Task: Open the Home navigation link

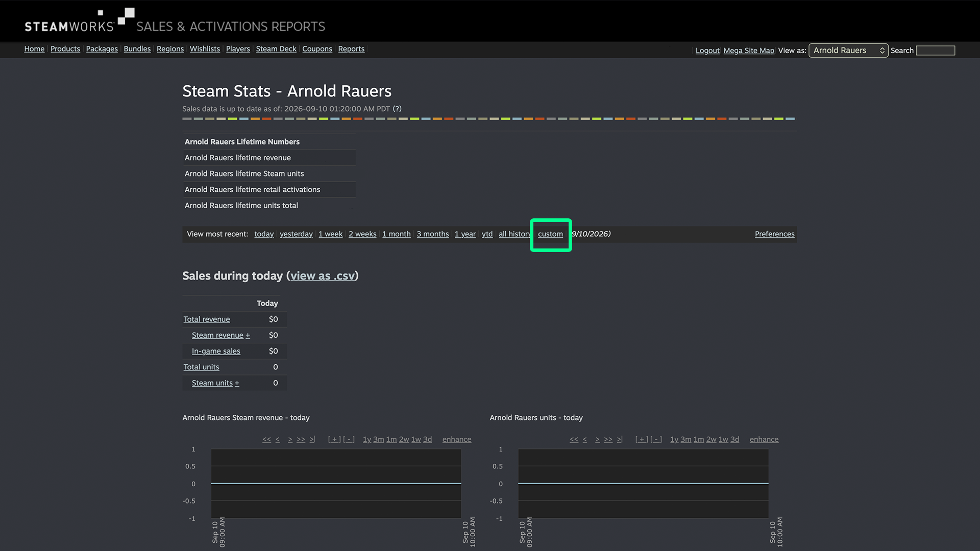Action: (34, 49)
